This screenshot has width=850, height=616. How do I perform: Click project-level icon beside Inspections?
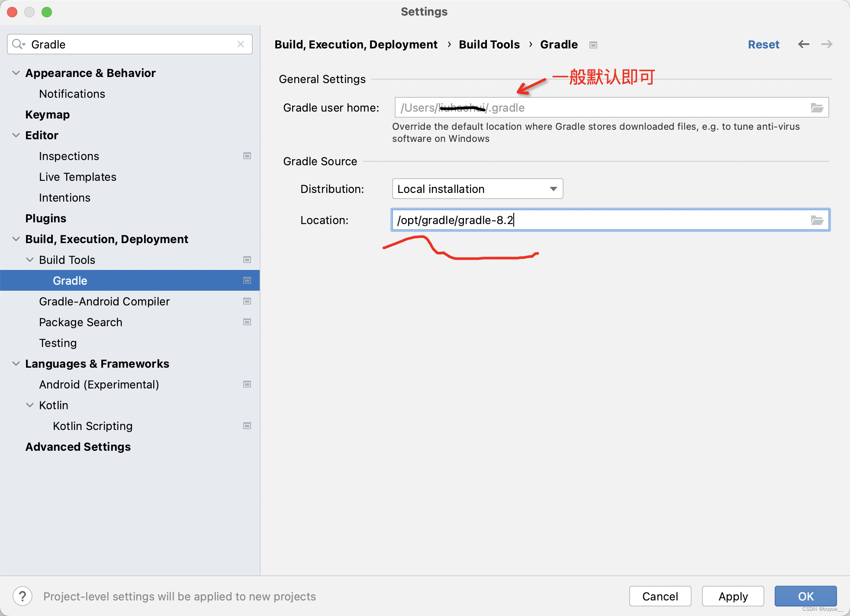coord(247,156)
